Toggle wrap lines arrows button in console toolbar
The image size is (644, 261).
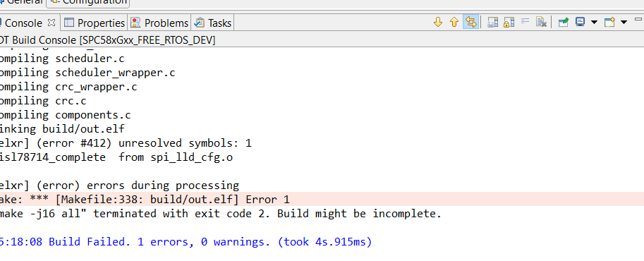(470, 22)
